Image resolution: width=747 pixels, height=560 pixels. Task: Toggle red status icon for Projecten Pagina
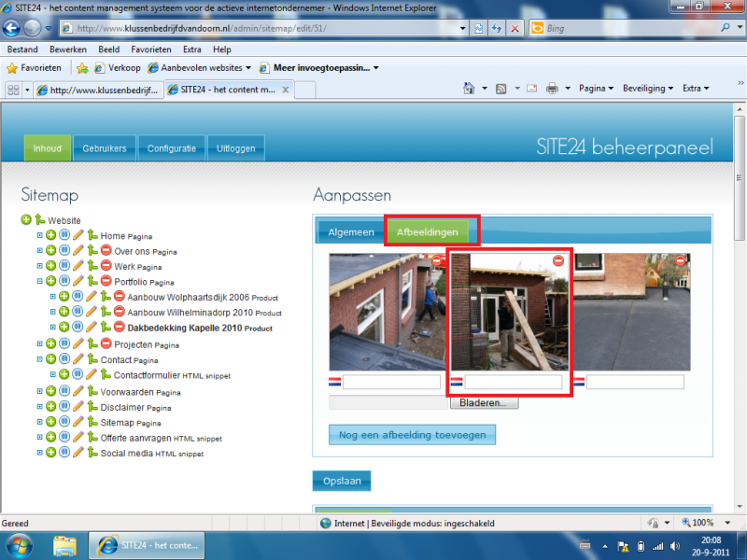(x=106, y=343)
